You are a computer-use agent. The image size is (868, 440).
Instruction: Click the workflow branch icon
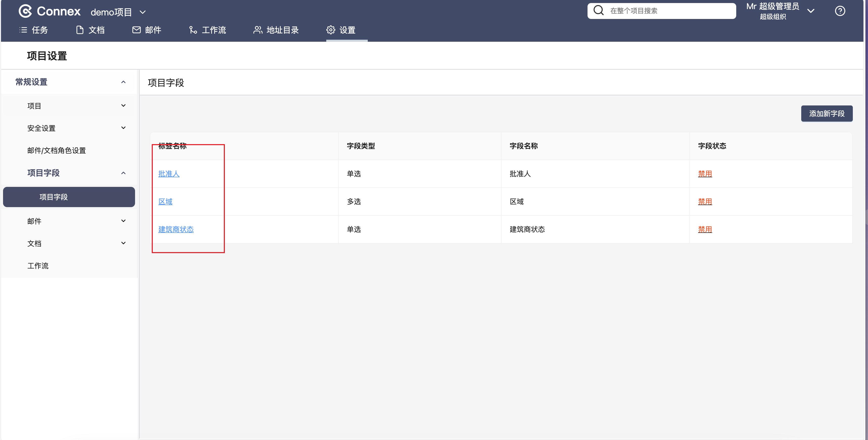(x=193, y=30)
